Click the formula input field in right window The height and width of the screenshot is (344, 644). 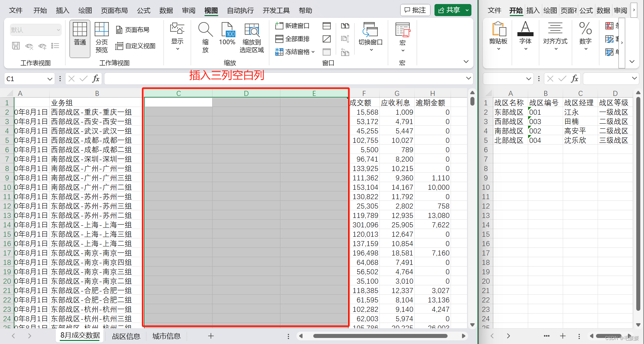tap(607, 78)
